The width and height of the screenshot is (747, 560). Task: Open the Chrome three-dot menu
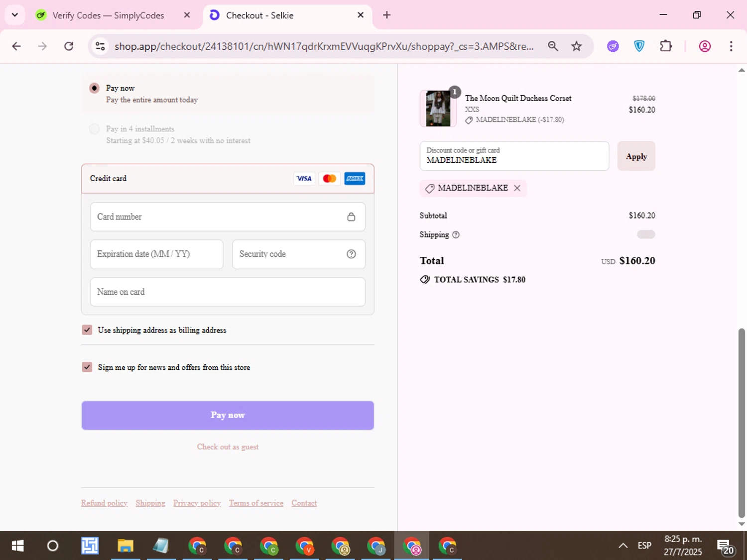pyautogui.click(x=731, y=46)
